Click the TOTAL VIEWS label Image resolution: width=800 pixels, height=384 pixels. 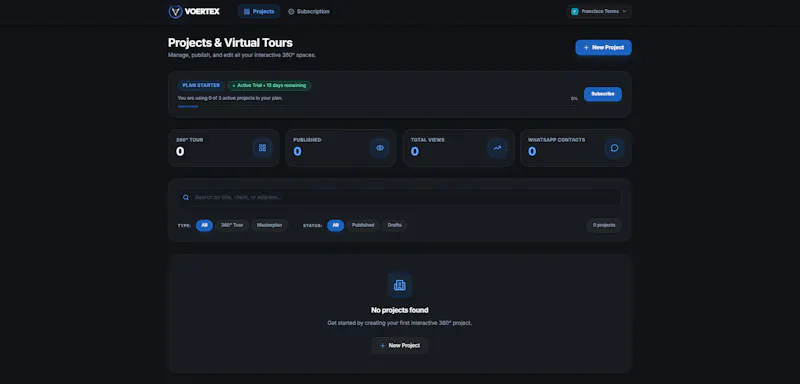(x=428, y=140)
